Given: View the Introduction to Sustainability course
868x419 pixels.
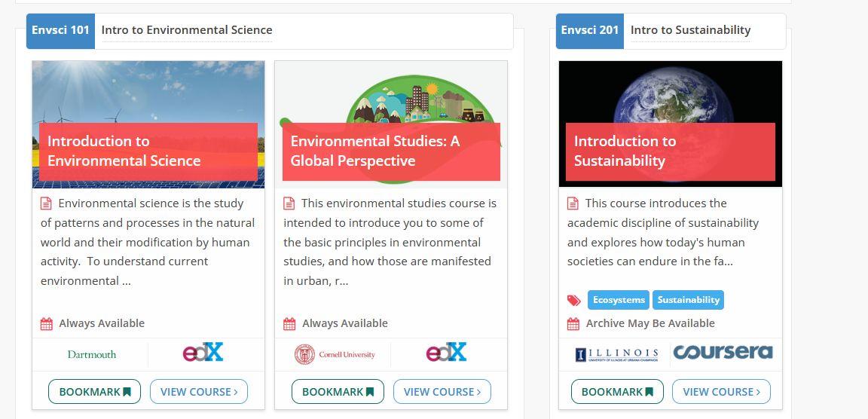Looking at the screenshot, I should pos(721,392).
